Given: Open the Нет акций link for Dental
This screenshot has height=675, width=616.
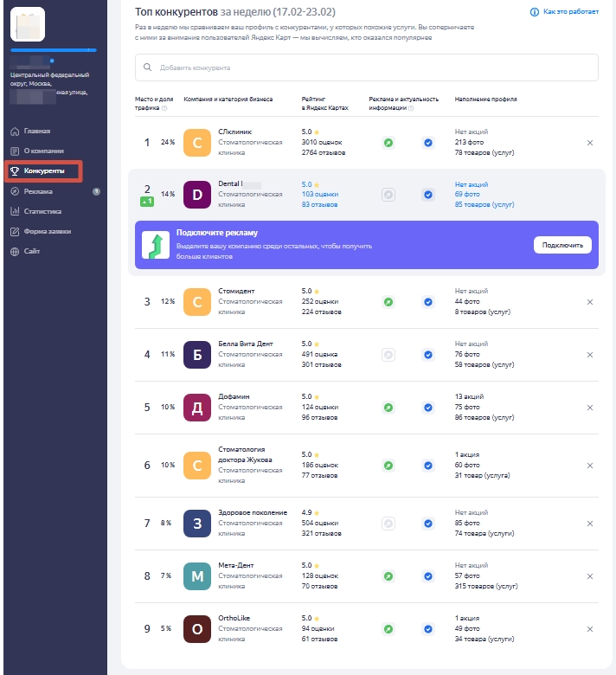Looking at the screenshot, I should pyautogui.click(x=472, y=184).
